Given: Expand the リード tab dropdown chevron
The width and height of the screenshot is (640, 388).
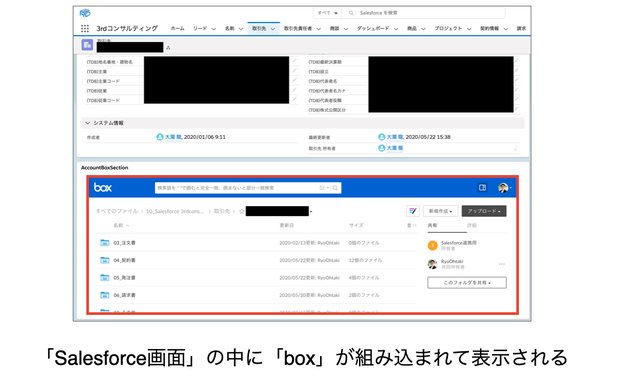Looking at the screenshot, I should point(213,29).
